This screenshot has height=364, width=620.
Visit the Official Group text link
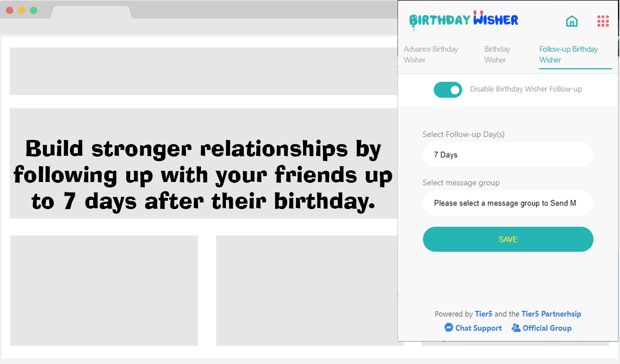pos(547,328)
